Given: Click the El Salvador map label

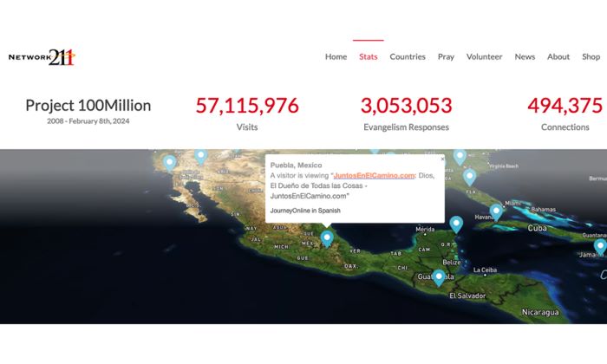Looking at the screenshot, I should click(x=467, y=296).
